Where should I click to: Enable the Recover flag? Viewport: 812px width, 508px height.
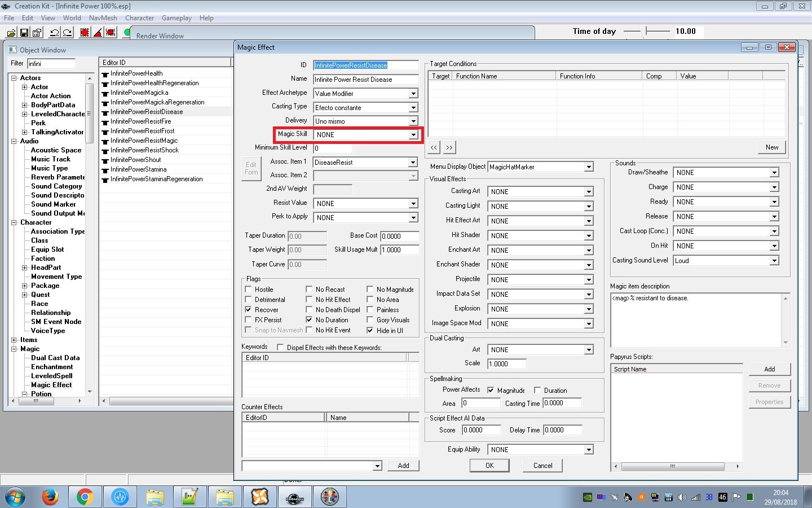point(248,309)
